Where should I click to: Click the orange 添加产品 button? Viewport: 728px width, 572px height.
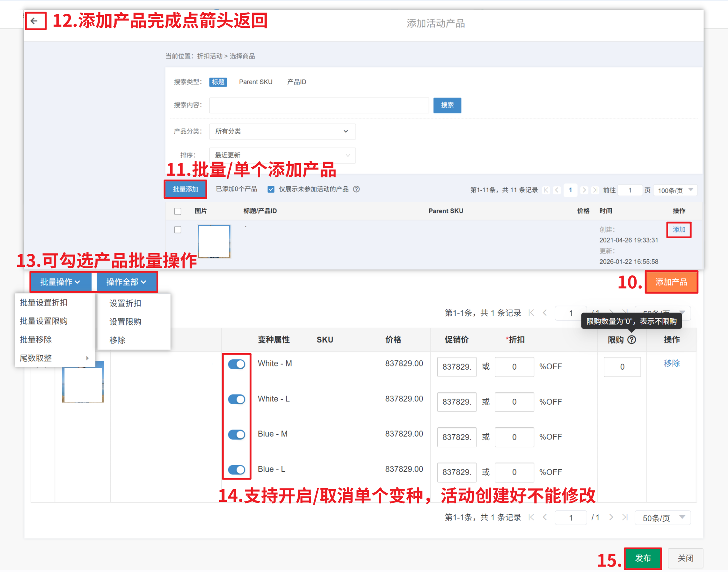(671, 282)
